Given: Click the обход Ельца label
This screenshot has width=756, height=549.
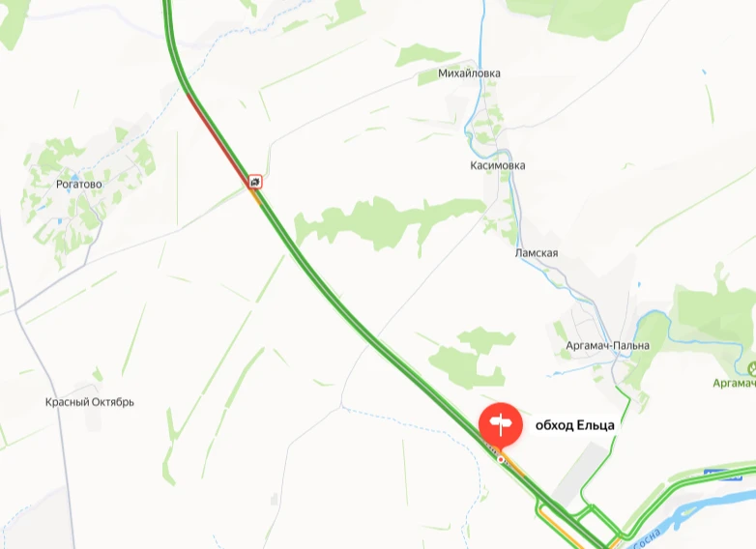Looking at the screenshot, I should pos(574,425).
